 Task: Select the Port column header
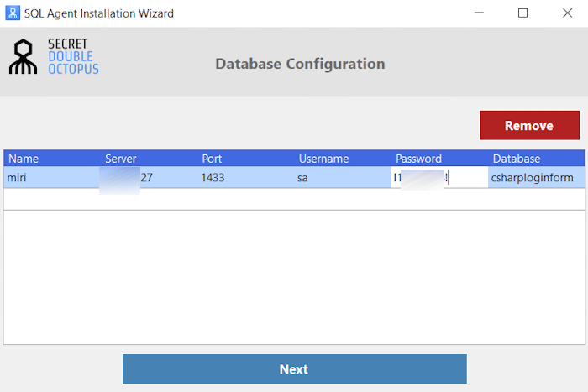tap(245, 159)
